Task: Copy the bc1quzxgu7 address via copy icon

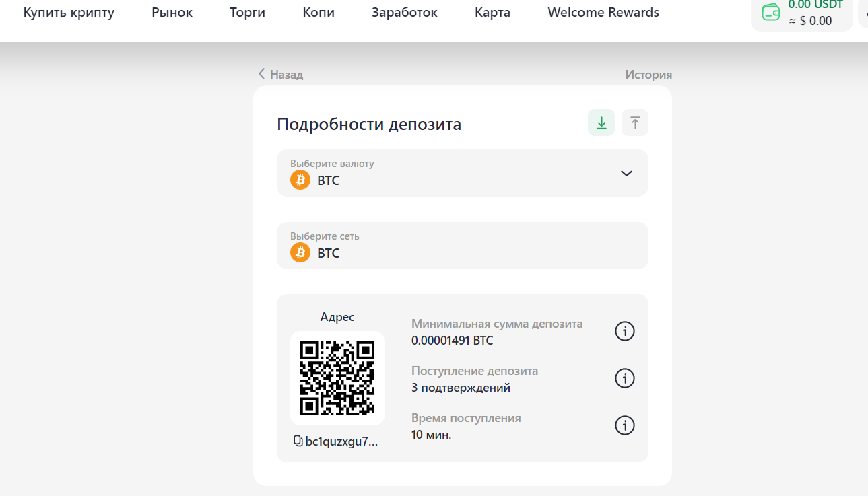Action: pyautogui.click(x=298, y=441)
